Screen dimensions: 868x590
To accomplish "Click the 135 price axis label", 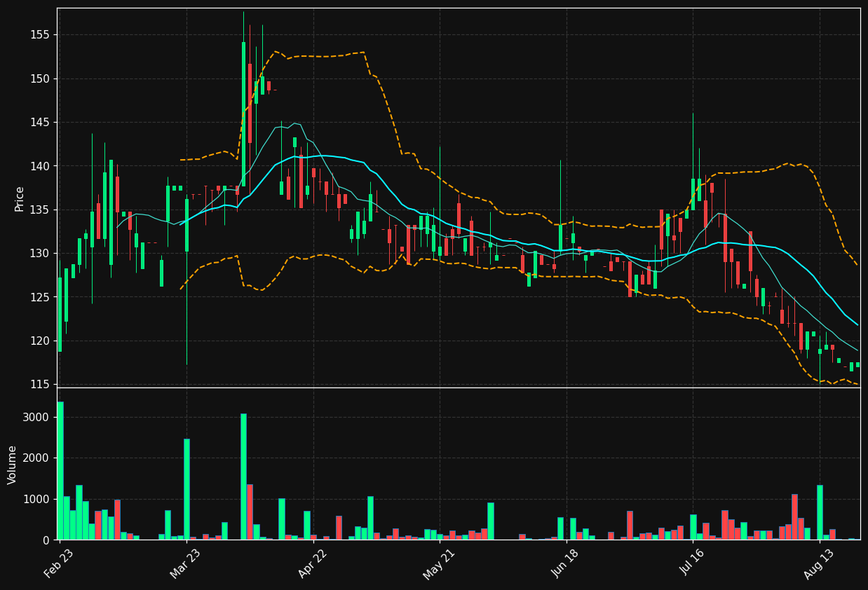I will [x=41, y=210].
